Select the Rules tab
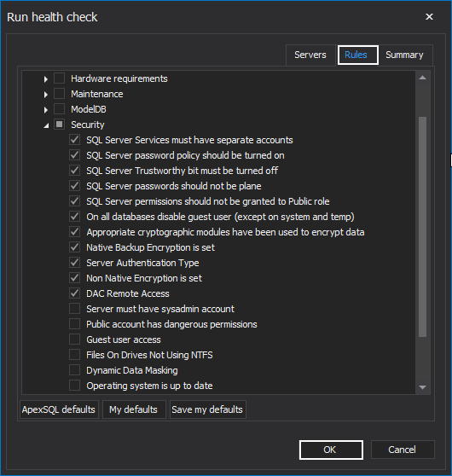452x476 pixels. 357,55
